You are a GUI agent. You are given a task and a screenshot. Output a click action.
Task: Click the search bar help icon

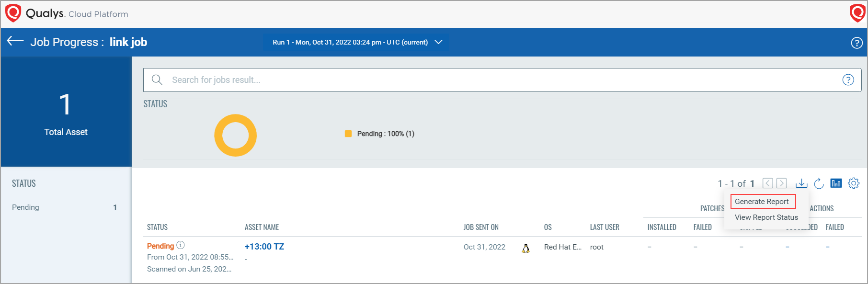pos(848,80)
